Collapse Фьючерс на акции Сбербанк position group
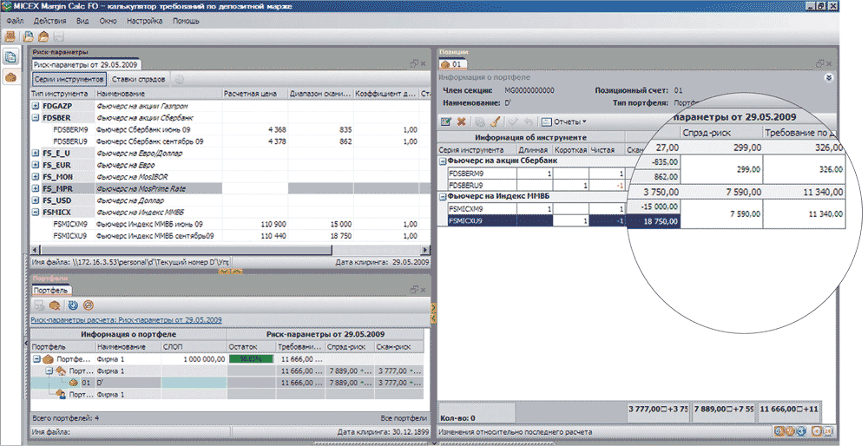 pos(443,161)
